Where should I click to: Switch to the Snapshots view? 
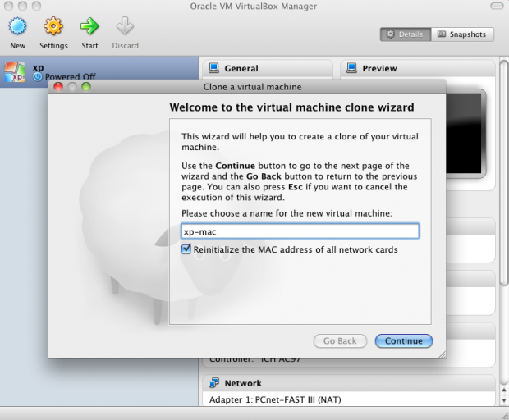[x=462, y=34]
